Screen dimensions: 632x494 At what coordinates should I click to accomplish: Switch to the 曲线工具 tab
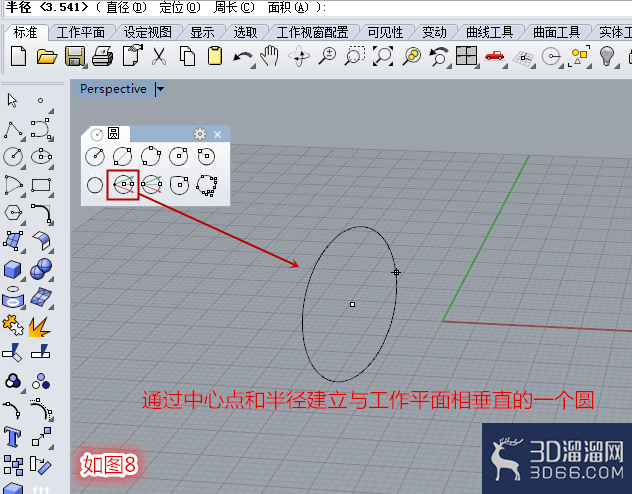pyautogui.click(x=490, y=32)
